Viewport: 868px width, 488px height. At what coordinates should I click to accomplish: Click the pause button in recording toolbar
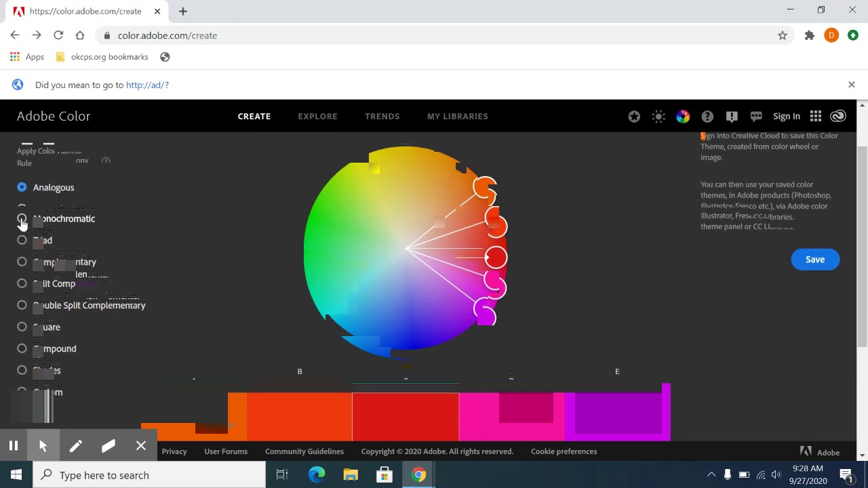click(x=13, y=446)
